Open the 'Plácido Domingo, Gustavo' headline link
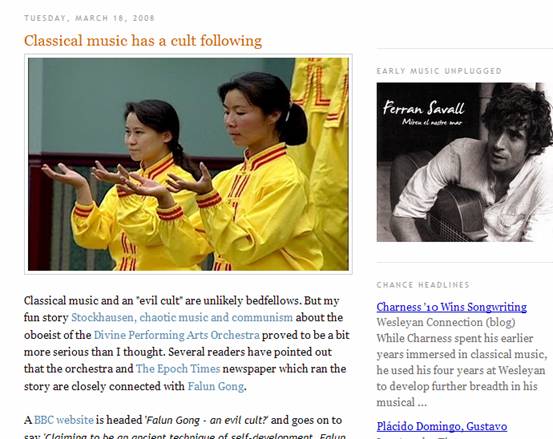The width and height of the screenshot is (553, 439). [442, 426]
